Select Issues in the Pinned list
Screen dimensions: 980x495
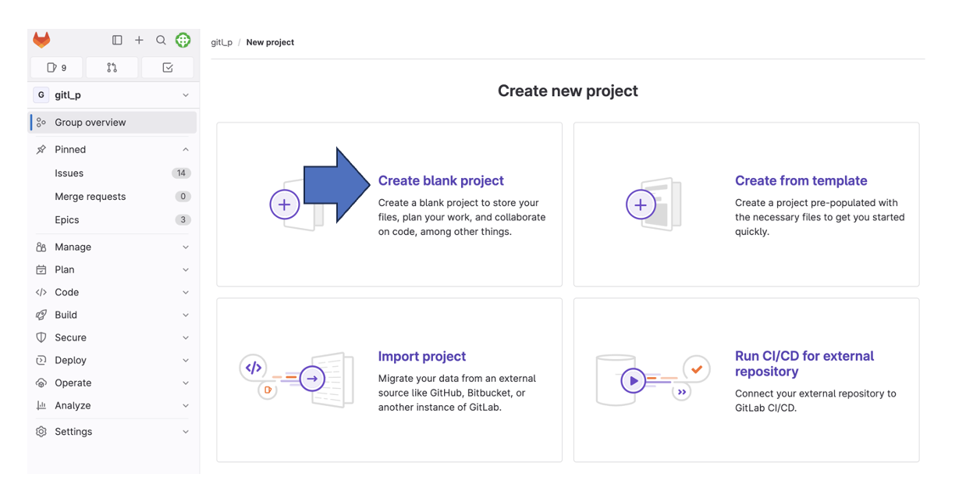coord(69,173)
